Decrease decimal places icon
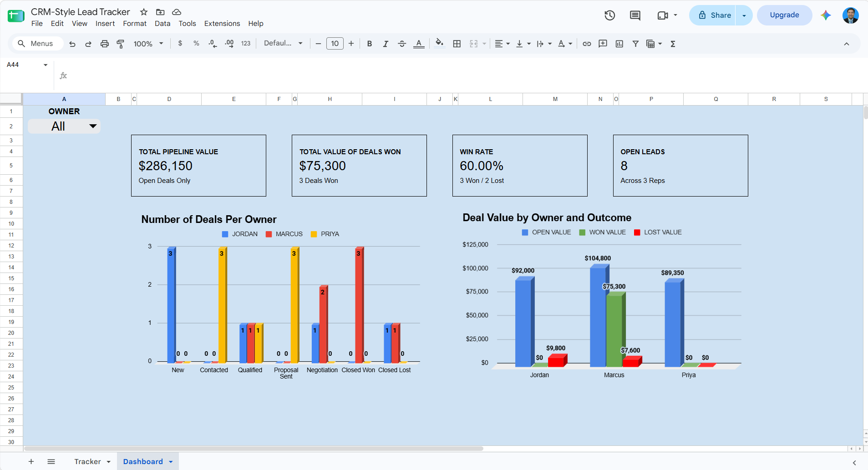This screenshot has width=868, height=470. [213, 44]
